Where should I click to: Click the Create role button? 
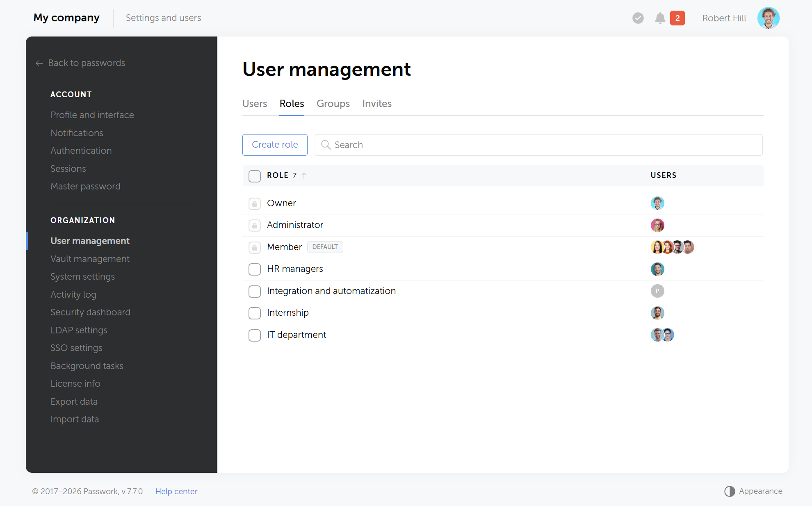[275, 145]
